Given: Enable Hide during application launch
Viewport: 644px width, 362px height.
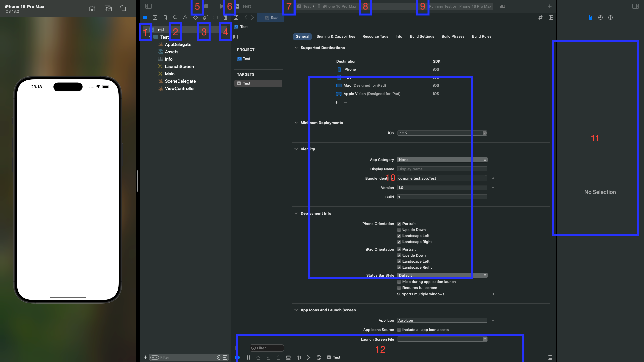Looking at the screenshot, I should [x=399, y=282].
